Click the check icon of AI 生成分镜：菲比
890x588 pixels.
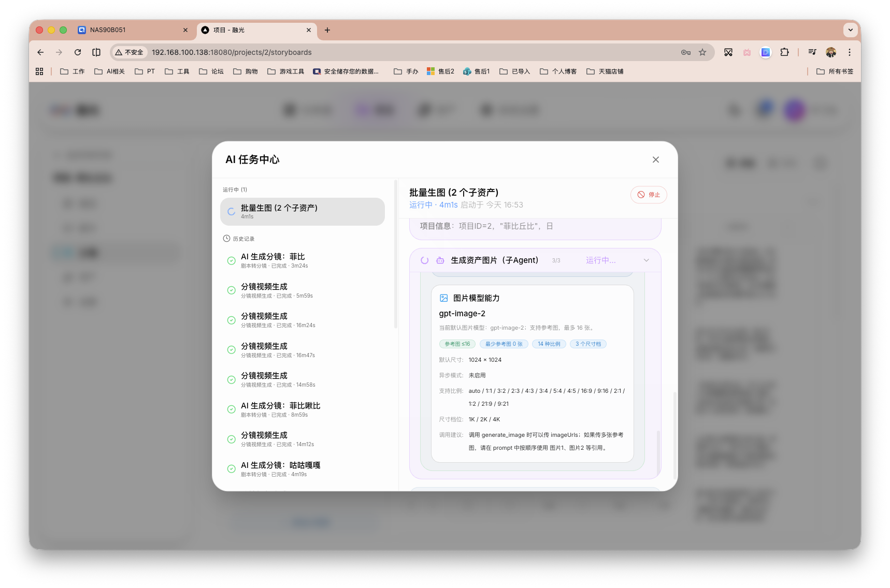(x=232, y=260)
